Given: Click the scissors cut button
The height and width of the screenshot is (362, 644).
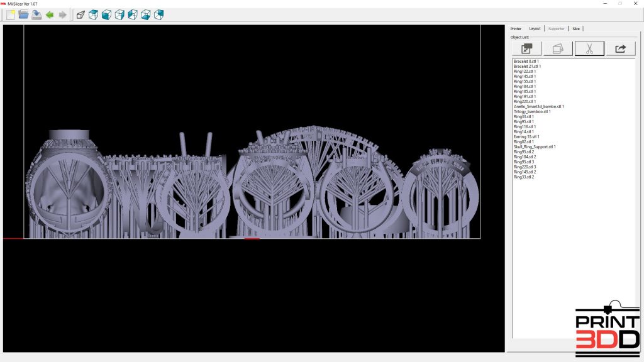Looking at the screenshot, I should (589, 48).
